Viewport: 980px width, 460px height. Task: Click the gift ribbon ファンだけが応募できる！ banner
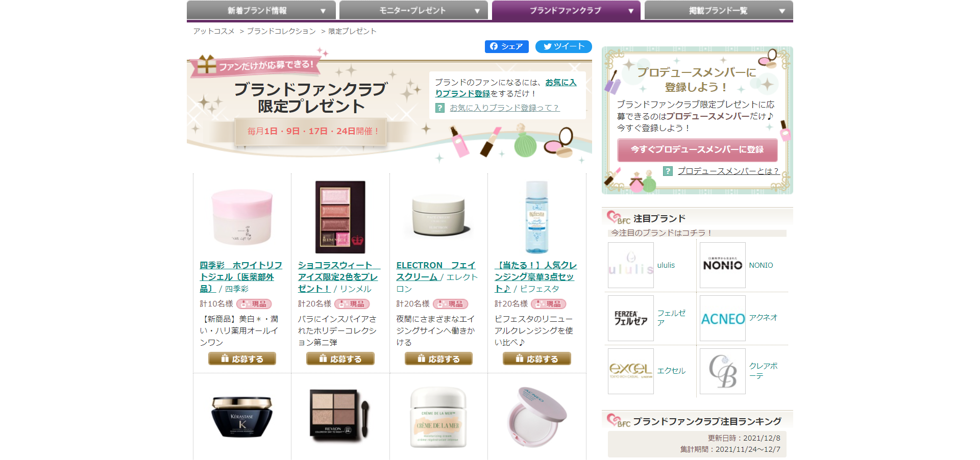[x=257, y=66]
